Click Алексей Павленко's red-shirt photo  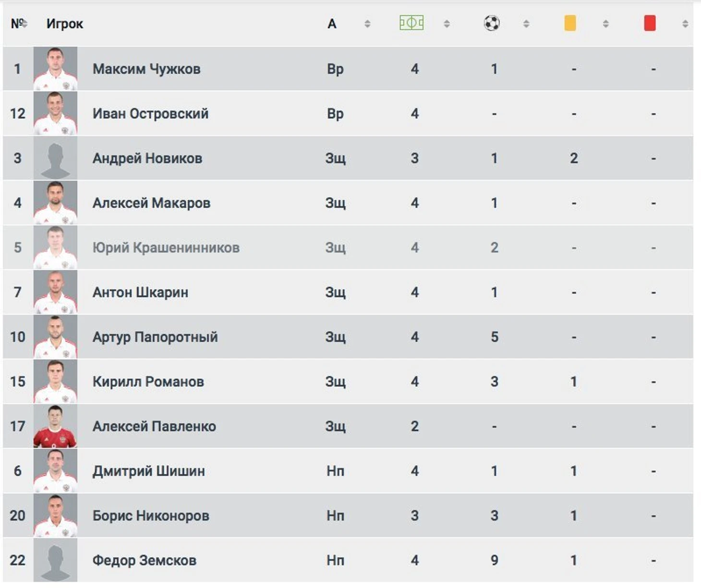click(x=55, y=426)
